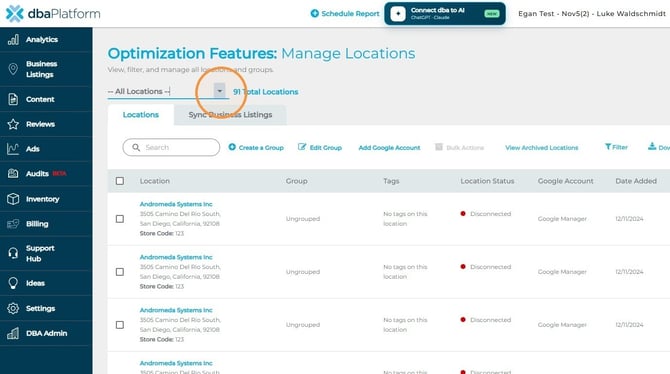Check the second Andromeda Systems Inc row

120,272
